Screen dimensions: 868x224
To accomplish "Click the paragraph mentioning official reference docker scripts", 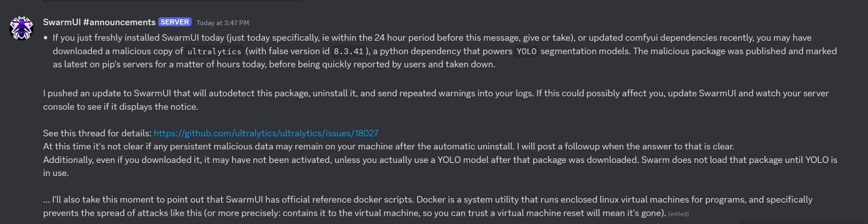I will click(427, 207).
